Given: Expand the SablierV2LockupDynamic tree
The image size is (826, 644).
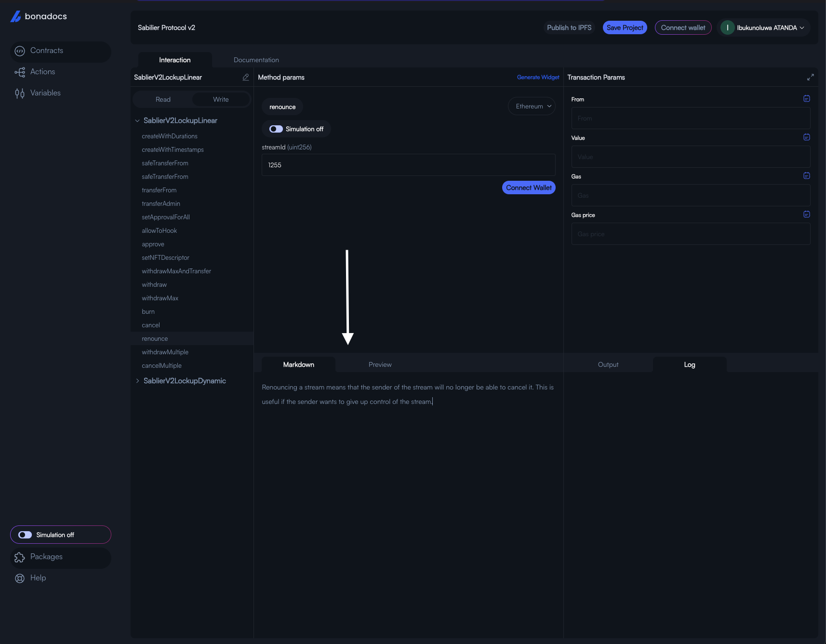Looking at the screenshot, I should point(137,381).
